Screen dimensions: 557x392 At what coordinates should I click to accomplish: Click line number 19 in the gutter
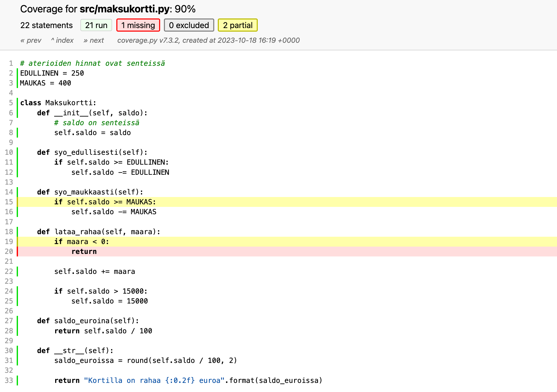9,242
